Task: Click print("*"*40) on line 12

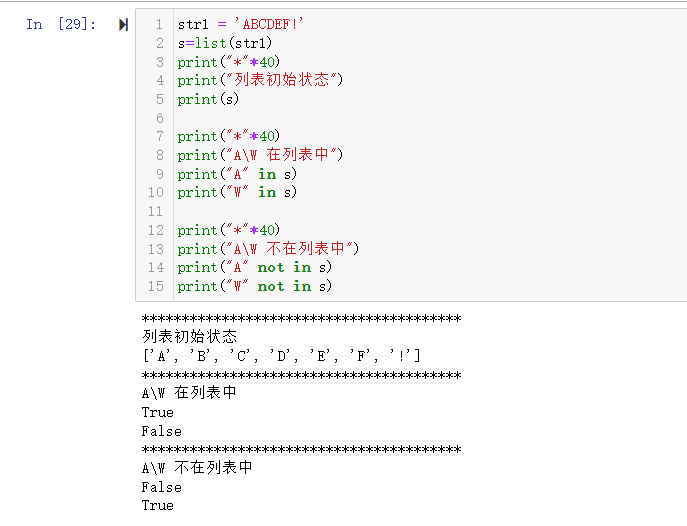Action: point(228,230)
